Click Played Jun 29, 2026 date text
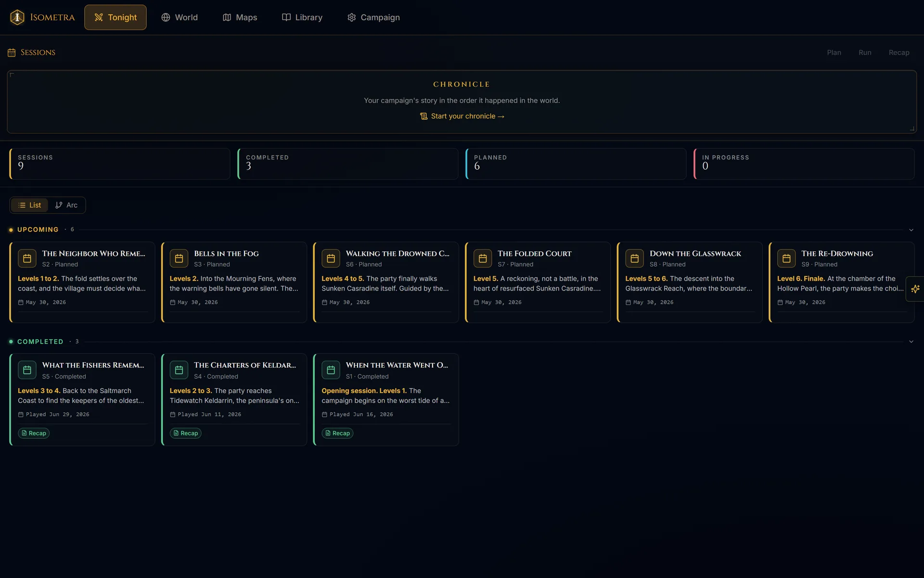This screenshot has width=924, height=578. [57, 414]
